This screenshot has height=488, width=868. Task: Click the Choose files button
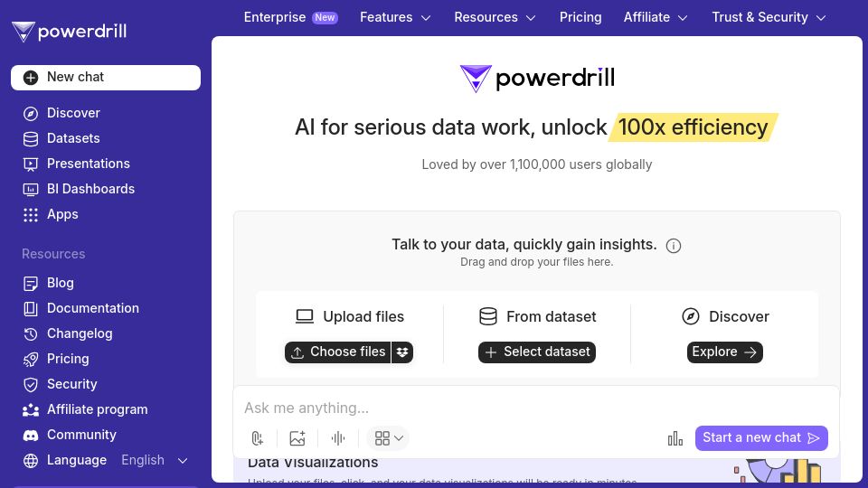[x=337, y=352]
